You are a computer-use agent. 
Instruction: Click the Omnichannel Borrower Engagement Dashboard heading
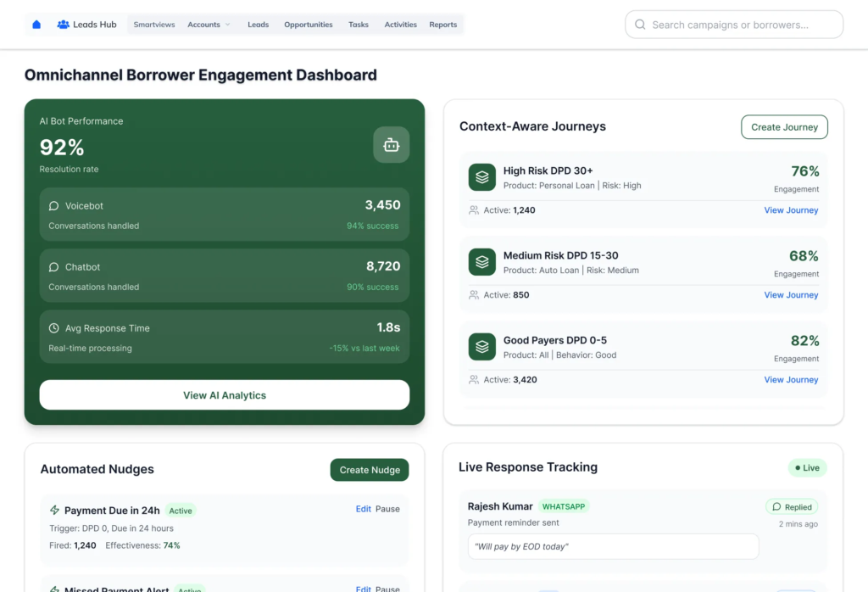click(x=200, y=75)
